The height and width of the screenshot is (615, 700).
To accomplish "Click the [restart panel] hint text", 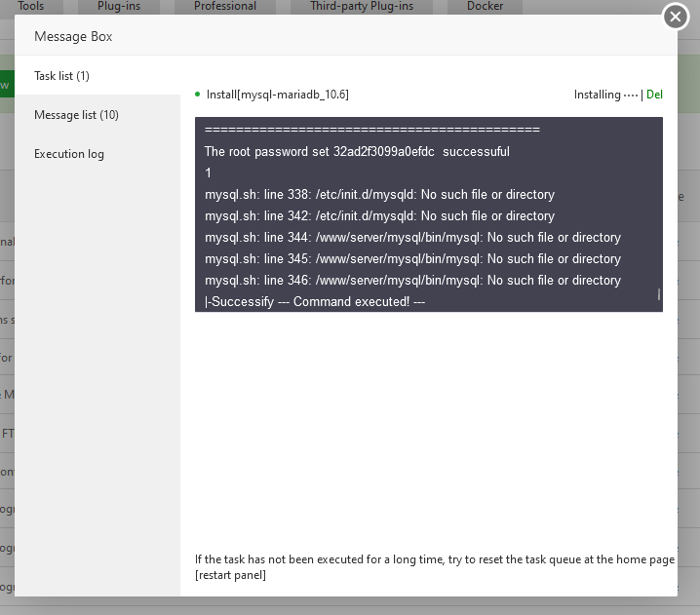I will (230, 575).
